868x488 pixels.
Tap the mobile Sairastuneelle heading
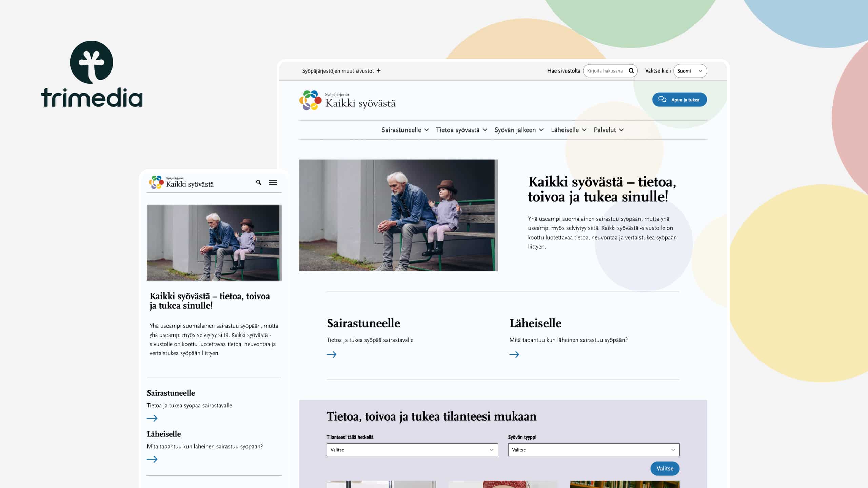171,393
